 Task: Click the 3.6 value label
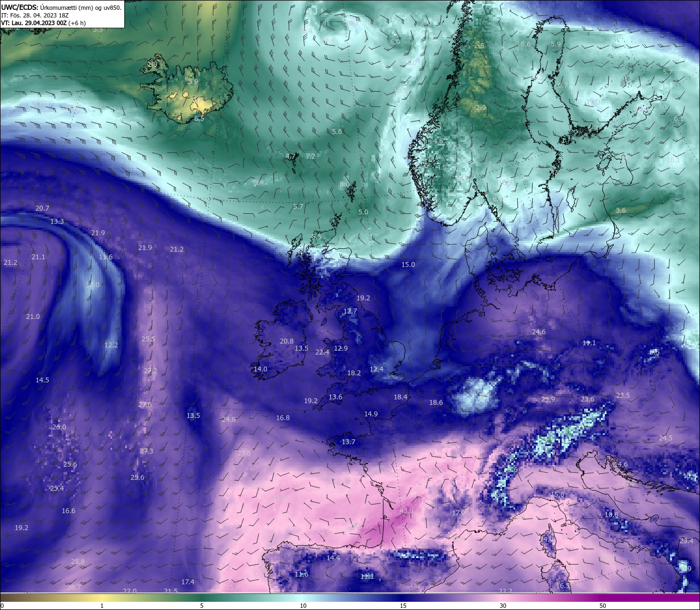click(x=621, y=210)
